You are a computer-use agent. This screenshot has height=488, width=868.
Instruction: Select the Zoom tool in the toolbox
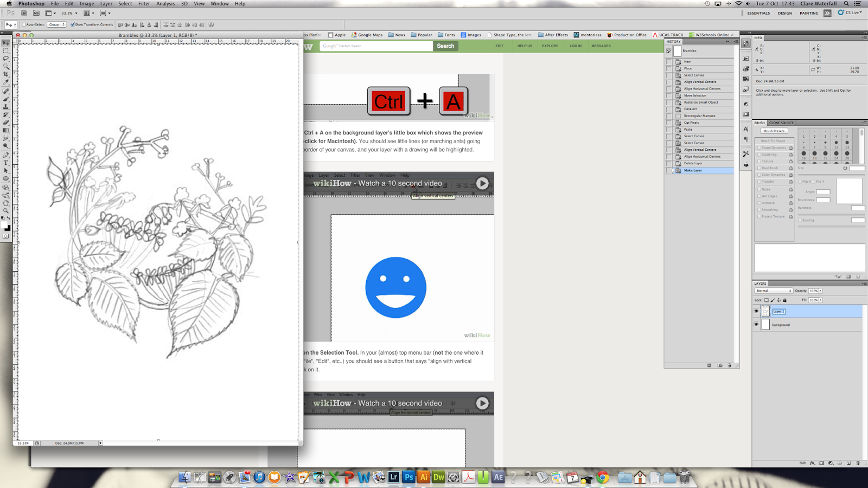pos(6,211)
